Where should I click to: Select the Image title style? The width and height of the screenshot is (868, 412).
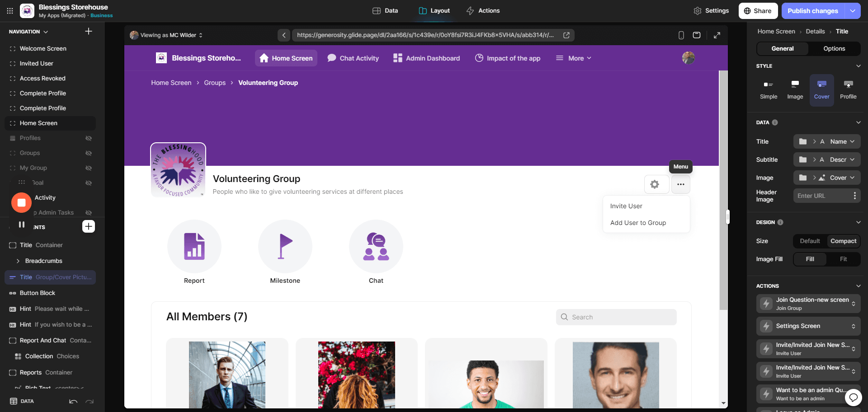coord(795,90)
